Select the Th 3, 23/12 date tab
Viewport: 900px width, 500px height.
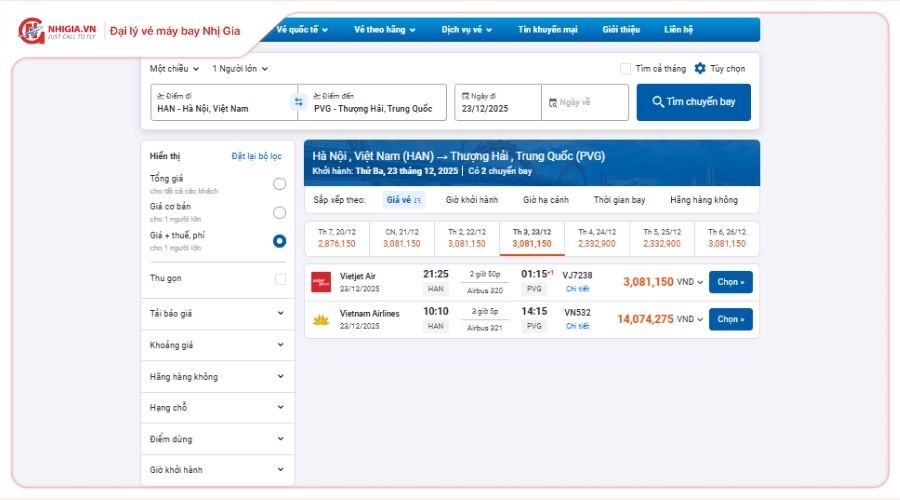pyautogui.click(x=532, y=238)
